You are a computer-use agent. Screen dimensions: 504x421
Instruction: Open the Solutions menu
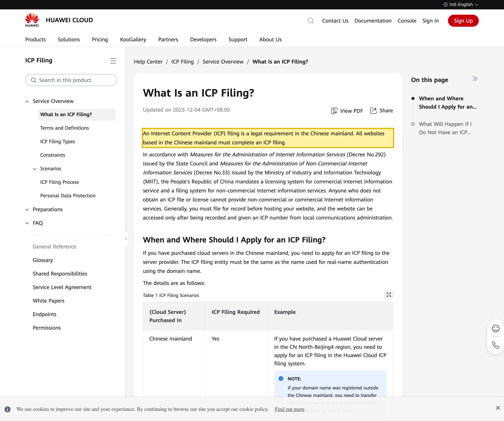(x=69, y=40)
